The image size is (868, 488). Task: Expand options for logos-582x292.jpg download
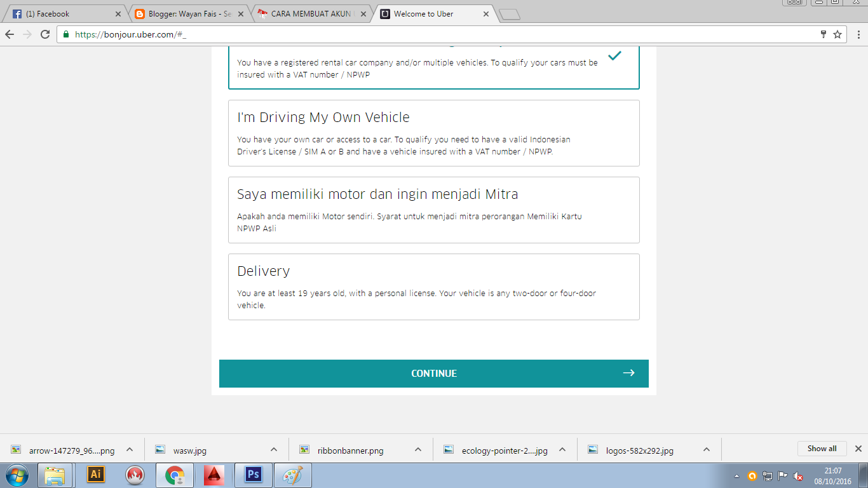tap(707, 449)
